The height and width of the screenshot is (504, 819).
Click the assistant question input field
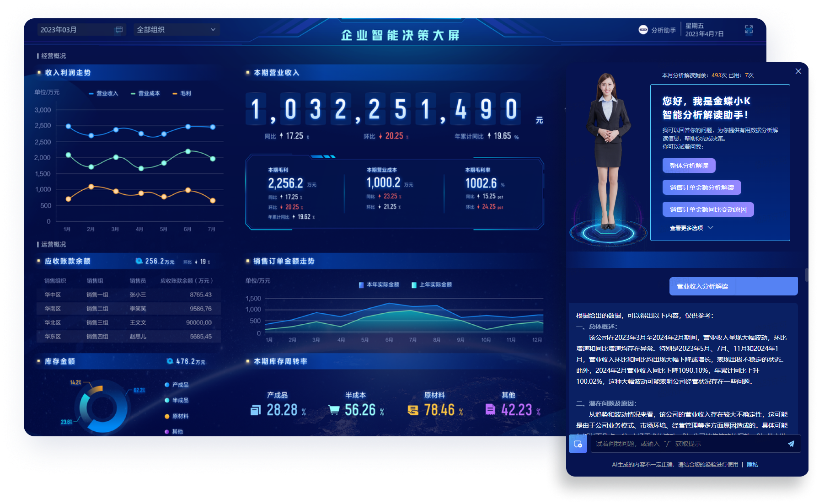point(686,444)
